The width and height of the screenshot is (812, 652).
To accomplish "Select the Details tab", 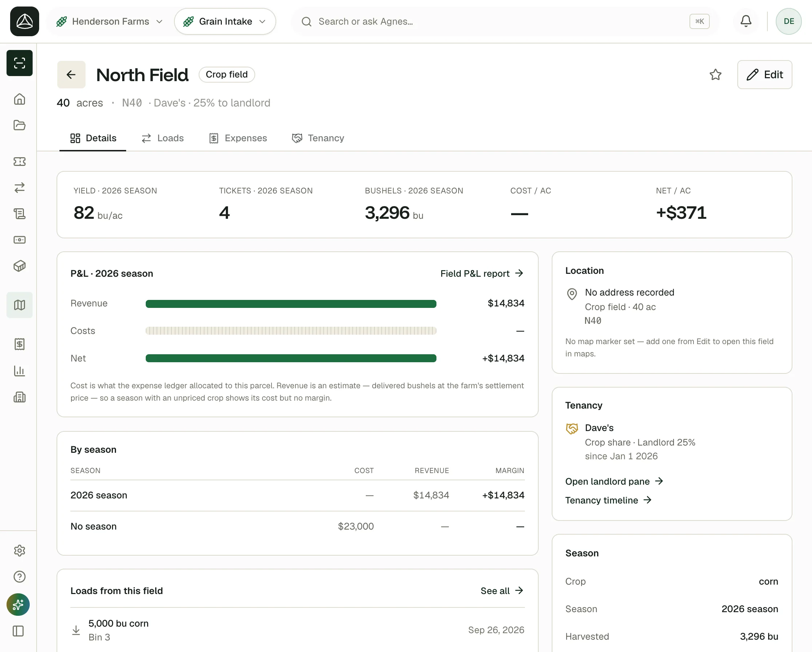I will tap(93, 138).
